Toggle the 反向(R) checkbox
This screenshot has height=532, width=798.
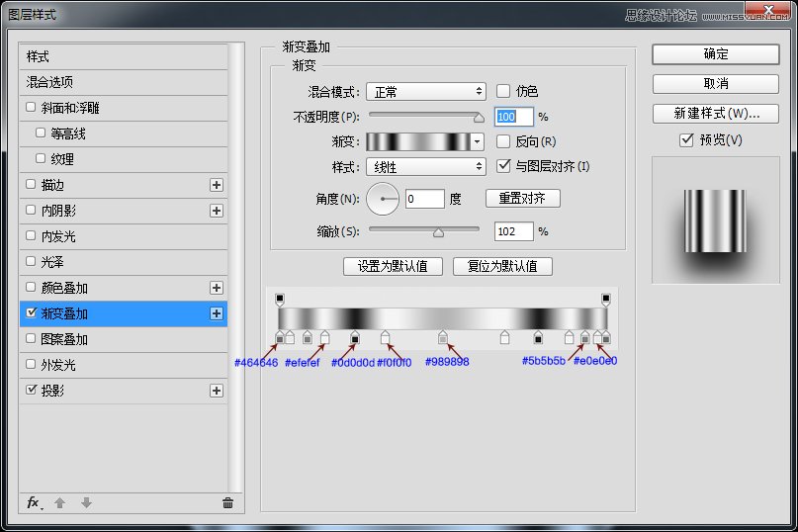(502, 141)
